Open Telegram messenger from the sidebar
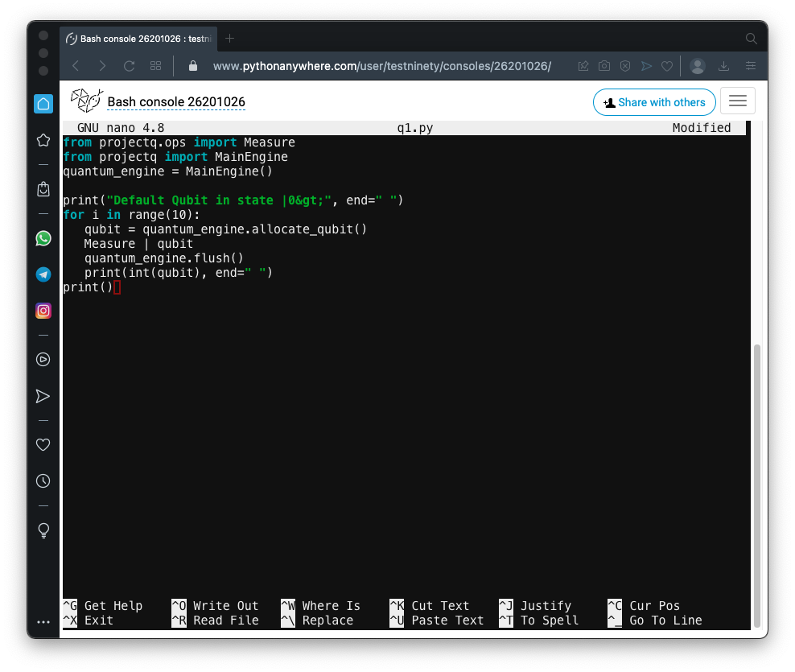795x672 pixels. pyautogui.click(x=43, y=274)
